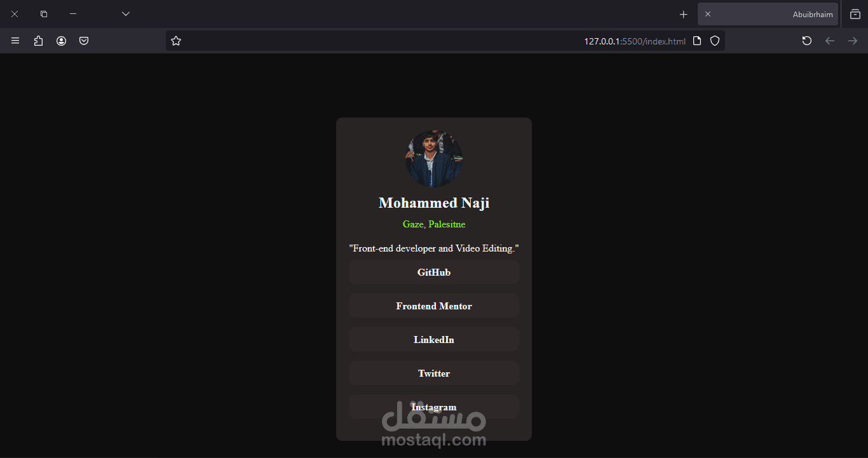Open the reader view page icon

pyautogui.click(x=697, y=41)
